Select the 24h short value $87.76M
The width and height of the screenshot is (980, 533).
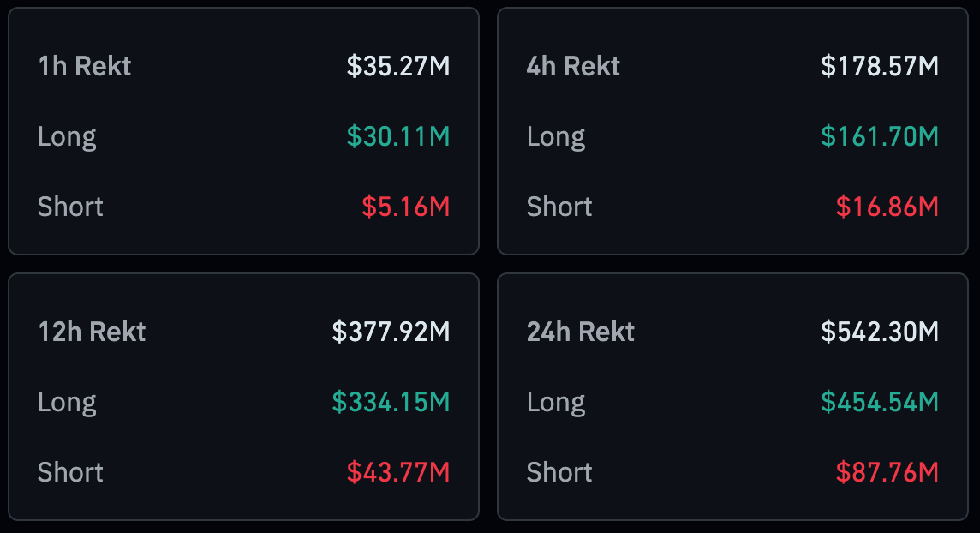[x=887, y=472]
